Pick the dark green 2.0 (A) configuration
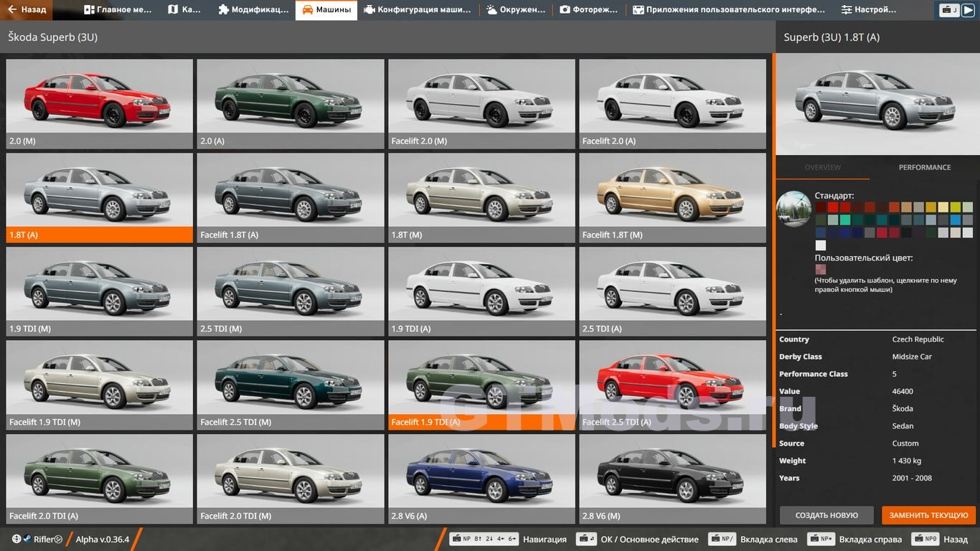The image size is (980, 551). coord(291,104)
